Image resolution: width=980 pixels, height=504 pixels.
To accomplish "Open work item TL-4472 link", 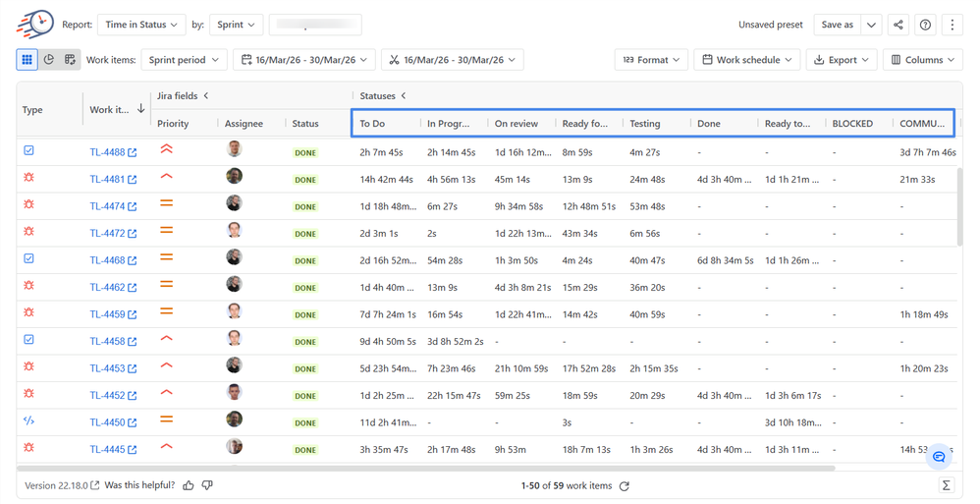I will (107, 233).
